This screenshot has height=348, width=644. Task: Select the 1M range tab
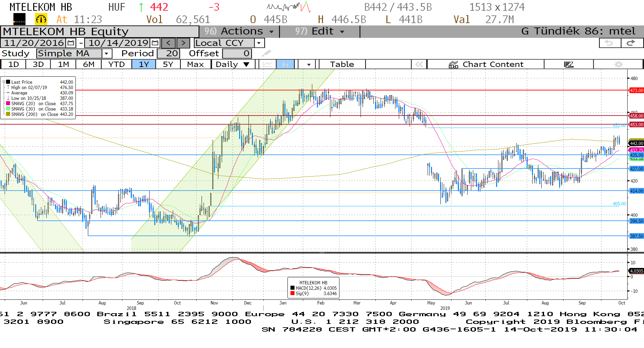pos(63,64)
